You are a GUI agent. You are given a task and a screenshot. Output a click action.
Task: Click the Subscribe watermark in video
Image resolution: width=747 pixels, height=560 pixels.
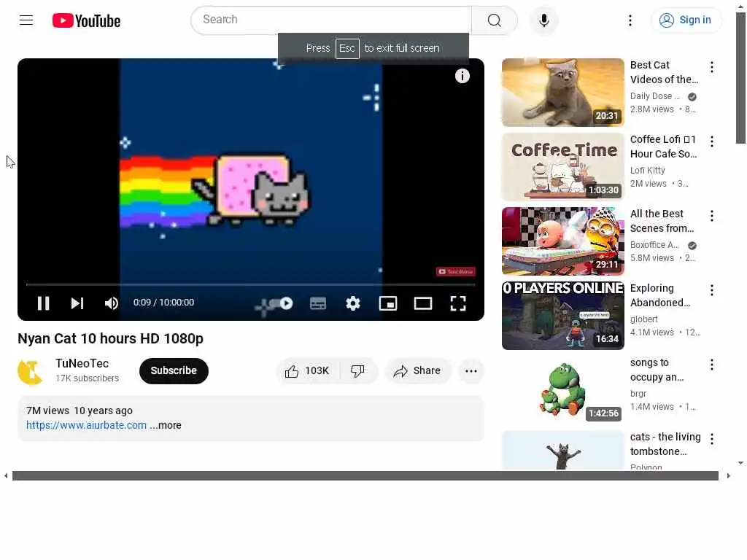coord(455,271)
